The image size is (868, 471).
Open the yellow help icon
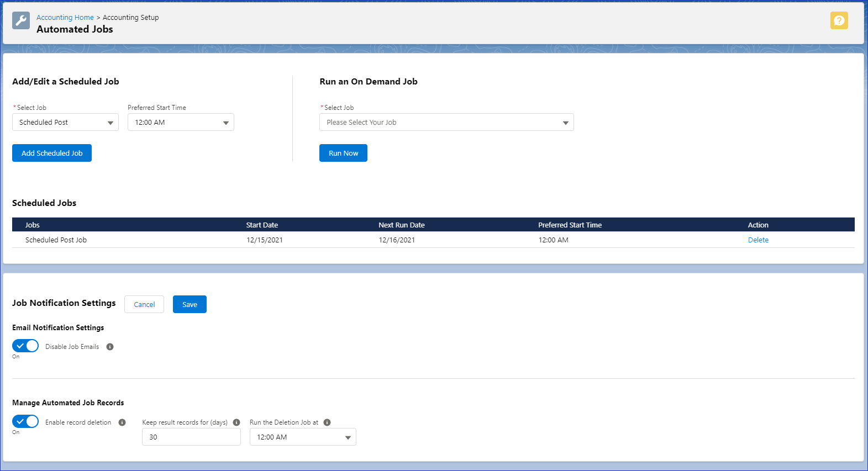coord(839,20)
